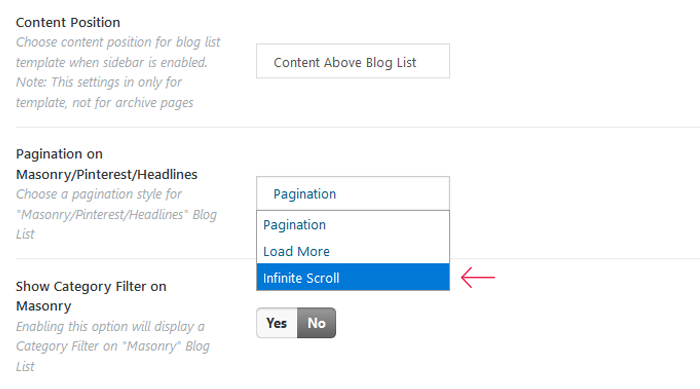The height and width of the screenshot is (389, 700).
Task: Click the 'template, not for archive pages' text
Action: click(105, 103)
